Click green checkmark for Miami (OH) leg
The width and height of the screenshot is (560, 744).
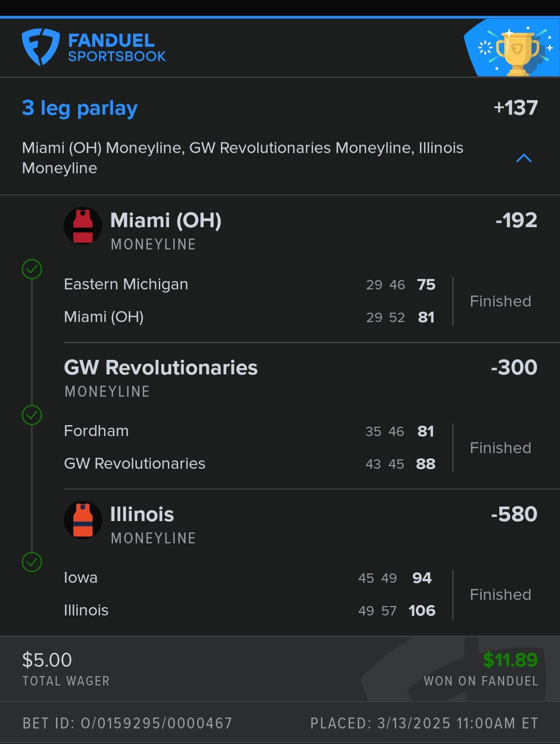32,269
